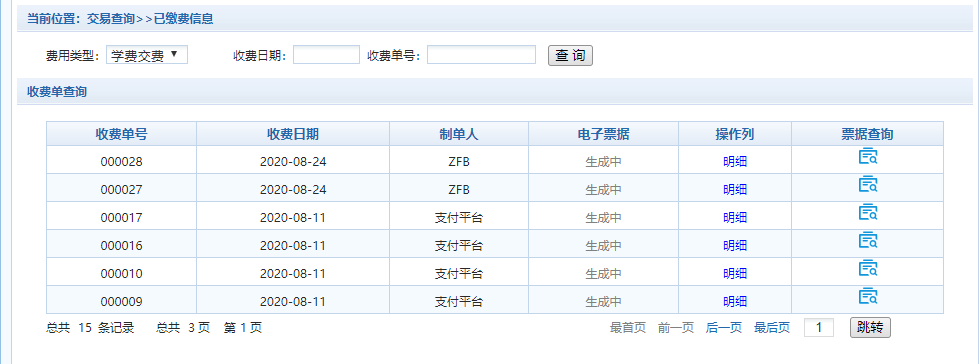Image resolution: width=979 pixels, height=364 pixels.
Task: Click the 第 1 页 text
Action: (243, 328)
